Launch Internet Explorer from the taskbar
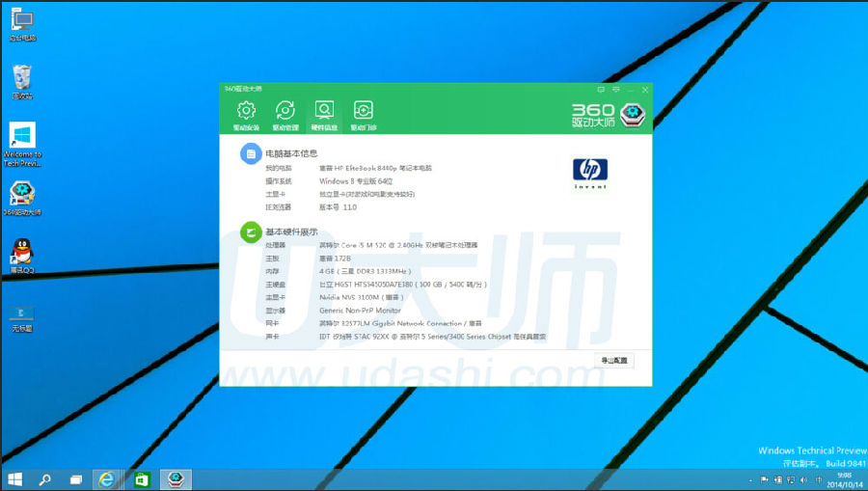868x491 pixels. [108, 478]
